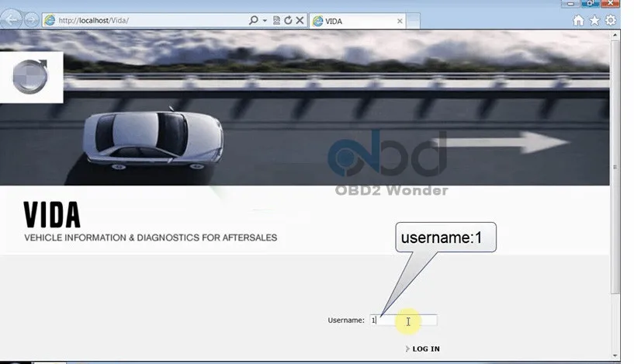
Task: Restore down the browser window
Action: pyautogui.click(x=590, y=4)
